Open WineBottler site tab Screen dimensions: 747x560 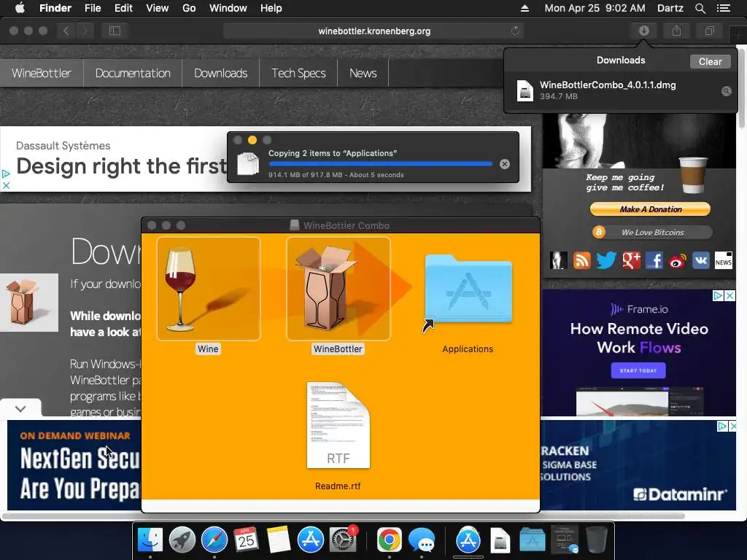click(42, 73)
